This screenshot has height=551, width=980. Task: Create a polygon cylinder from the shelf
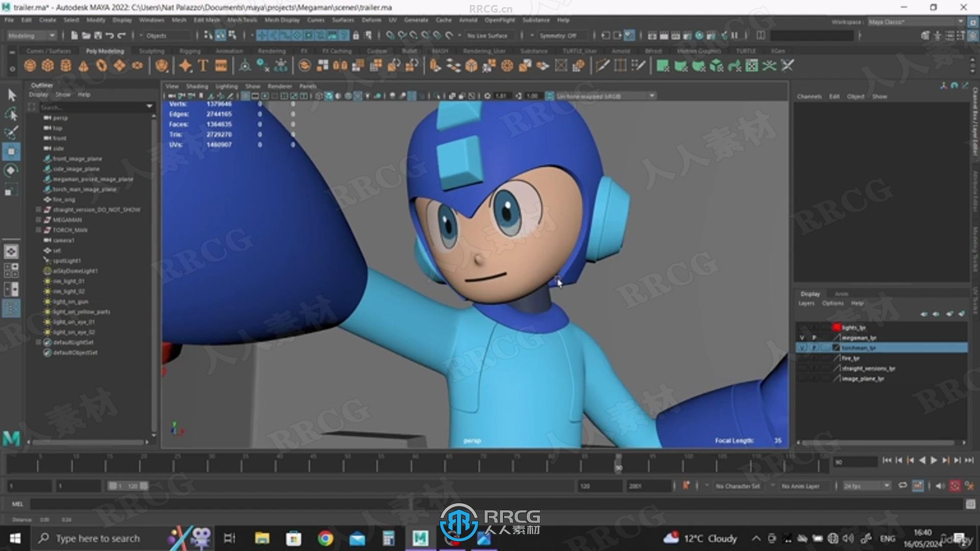[66, 66]
